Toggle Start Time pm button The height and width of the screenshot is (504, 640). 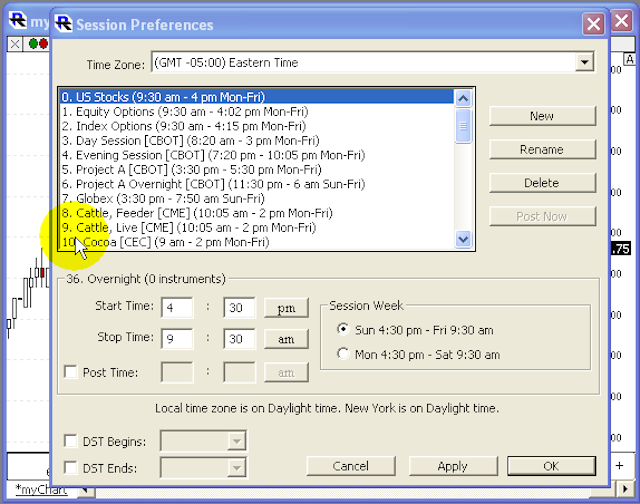coord(286,308)
